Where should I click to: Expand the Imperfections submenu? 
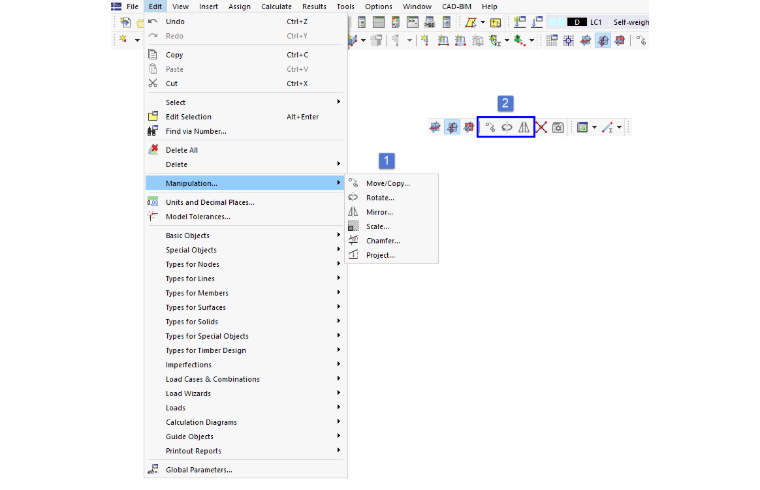point(244,364)
